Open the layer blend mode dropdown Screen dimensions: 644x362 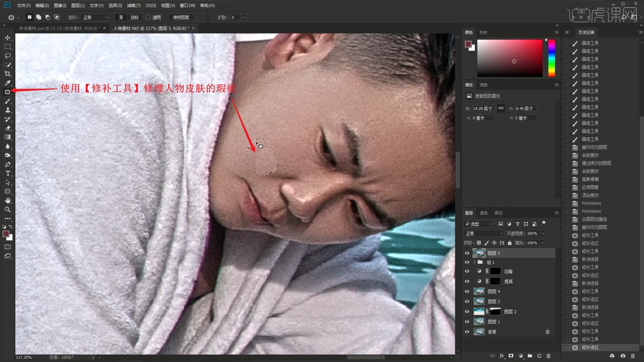point(483,233)
